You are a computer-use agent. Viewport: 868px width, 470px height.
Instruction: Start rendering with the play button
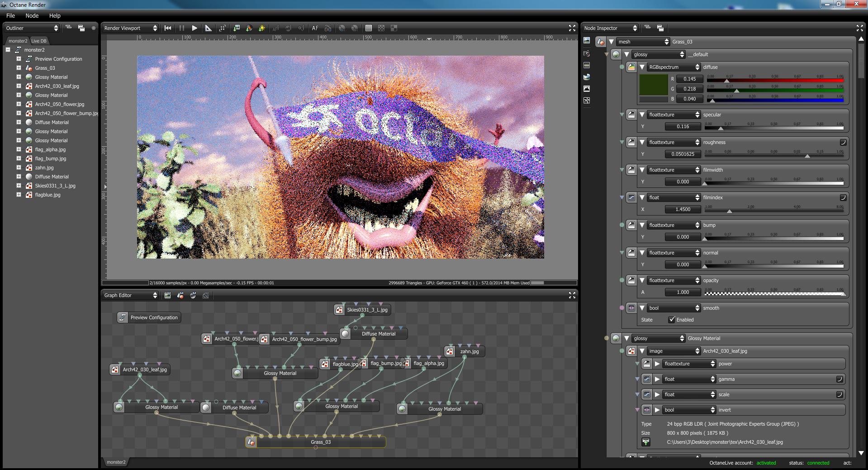[194, 28]
